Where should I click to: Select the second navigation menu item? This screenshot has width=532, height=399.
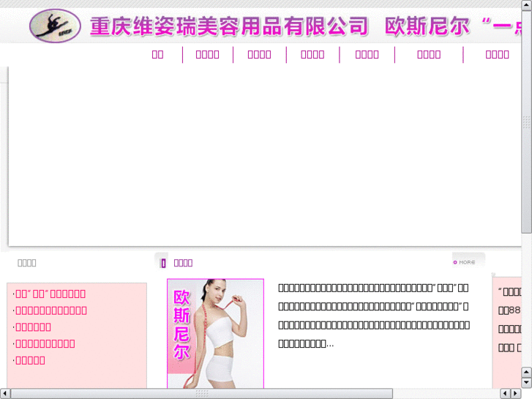(207, 54)
